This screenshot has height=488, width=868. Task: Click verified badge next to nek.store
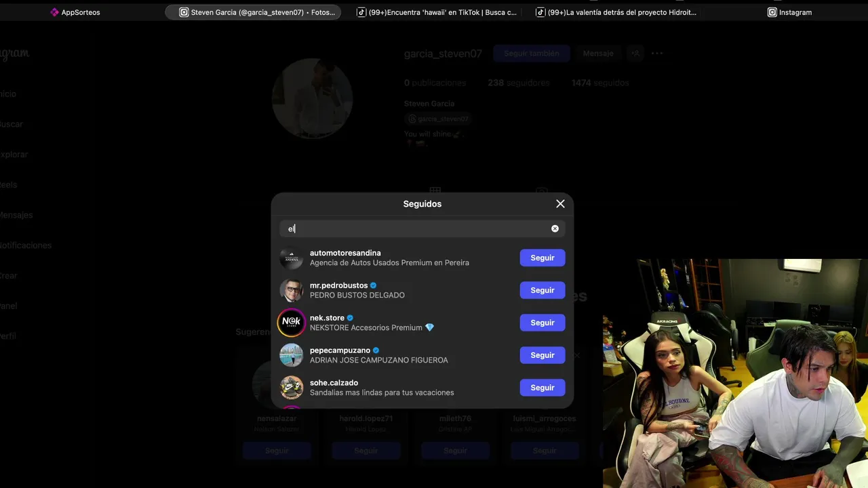tap(351, 318)
